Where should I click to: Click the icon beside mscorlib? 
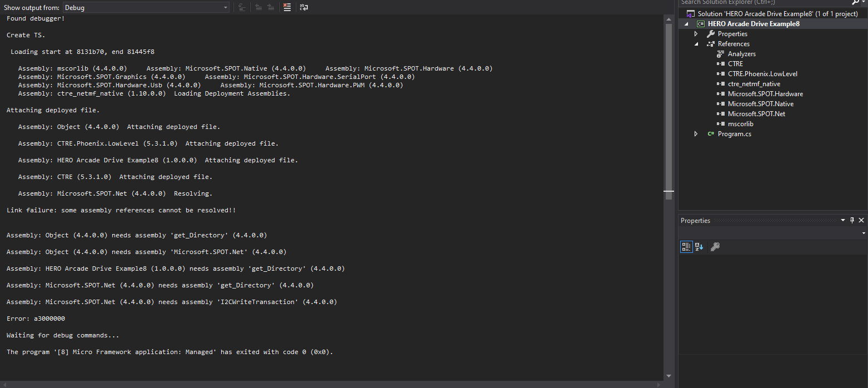[721, 124]
